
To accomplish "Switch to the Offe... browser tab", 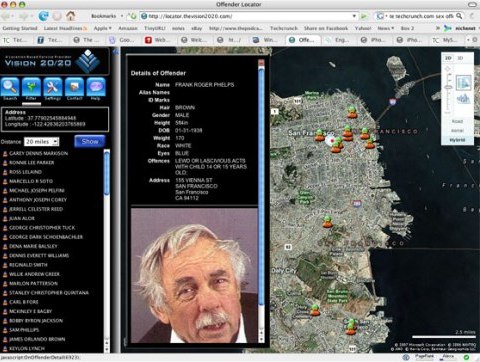I will 303,40.
